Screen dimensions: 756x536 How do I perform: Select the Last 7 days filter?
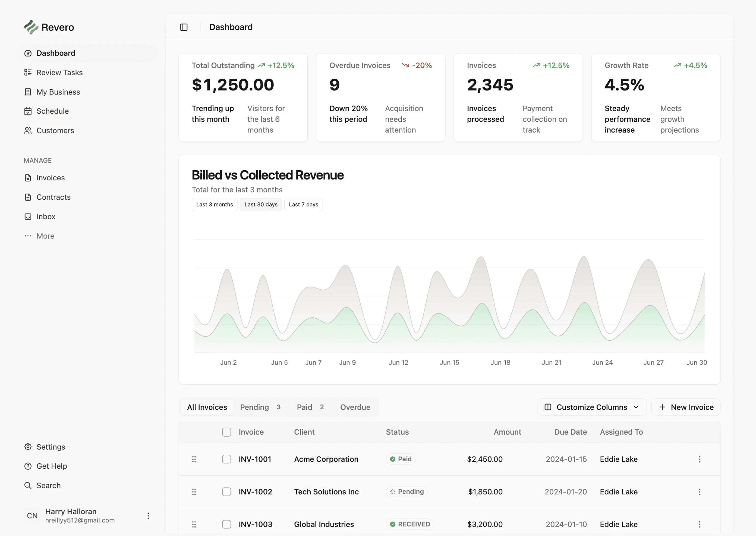tap(303, 204)
